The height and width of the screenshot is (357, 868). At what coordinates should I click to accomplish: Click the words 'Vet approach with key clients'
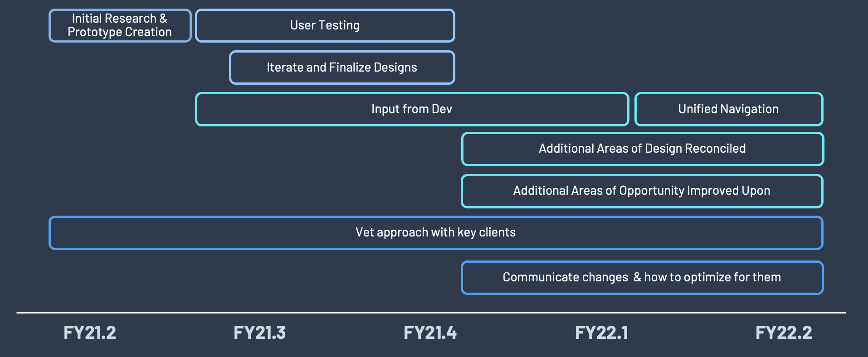coord(435,232)
